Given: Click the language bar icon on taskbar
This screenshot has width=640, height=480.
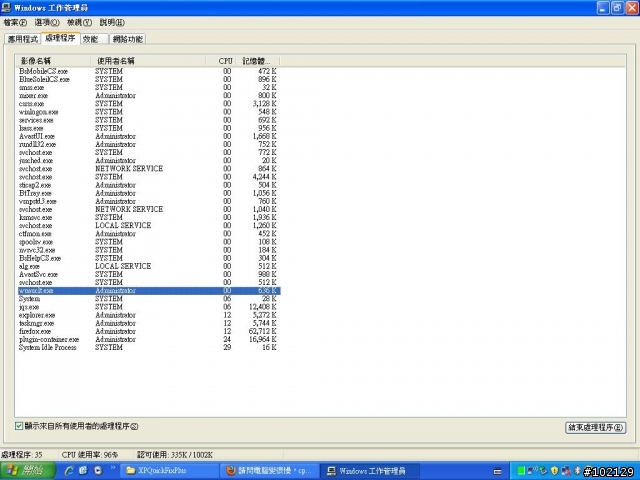Looking at the screenshot, I should 498,471.
